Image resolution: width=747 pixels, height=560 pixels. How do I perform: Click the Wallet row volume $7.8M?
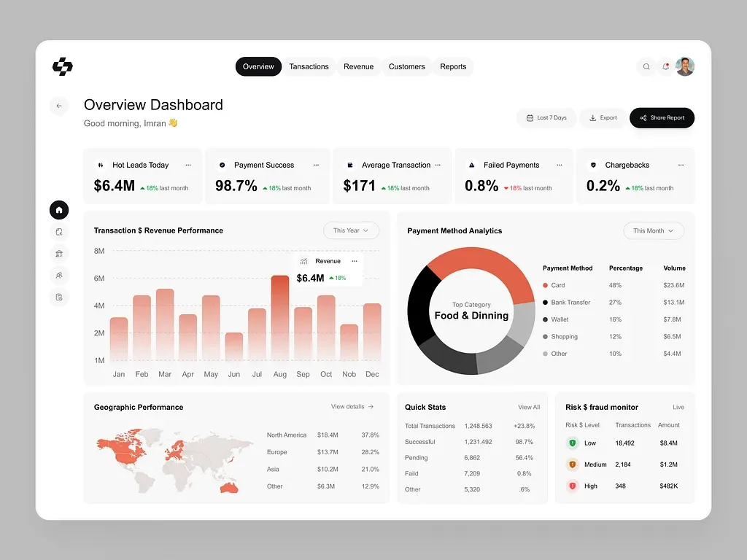pyautogui.click(x=672, y=319)
